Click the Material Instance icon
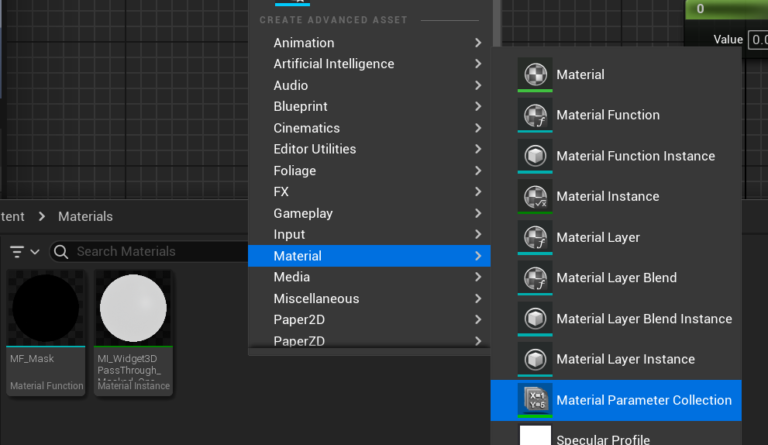 click(535, 197)
